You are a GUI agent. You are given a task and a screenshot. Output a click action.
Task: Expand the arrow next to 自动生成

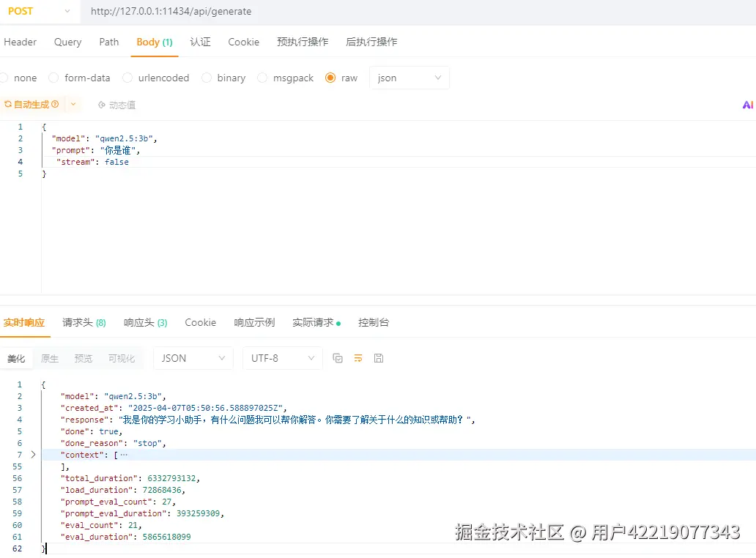point(73,104)
